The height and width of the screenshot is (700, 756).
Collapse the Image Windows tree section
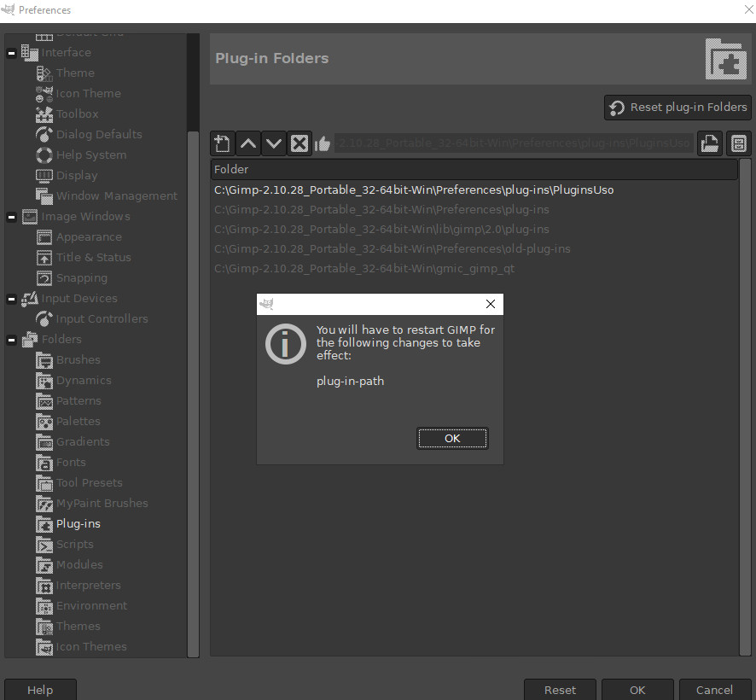[12, 217]
